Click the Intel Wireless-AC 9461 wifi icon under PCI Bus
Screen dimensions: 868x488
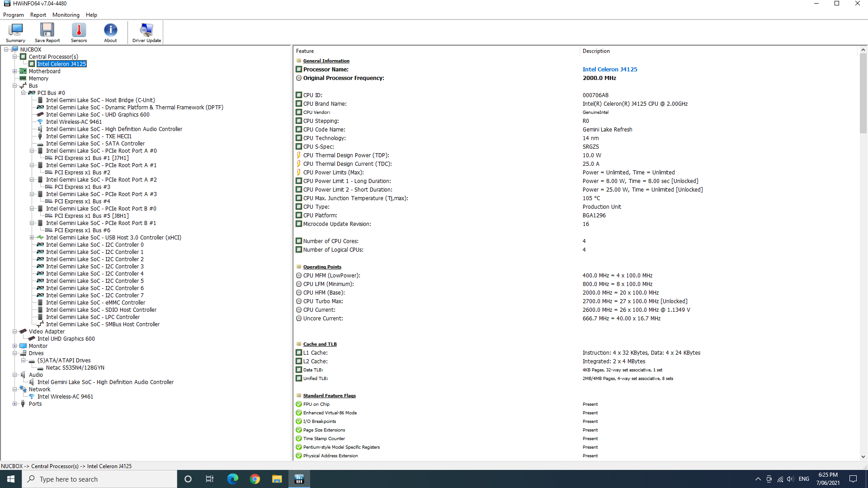point(40,122)
